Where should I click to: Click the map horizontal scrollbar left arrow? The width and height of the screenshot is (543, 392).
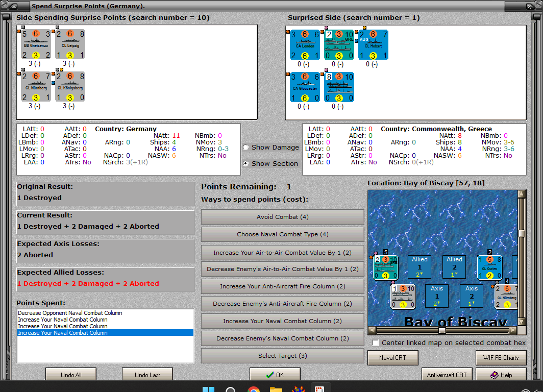pyautogui.click(x=372, y=330)
